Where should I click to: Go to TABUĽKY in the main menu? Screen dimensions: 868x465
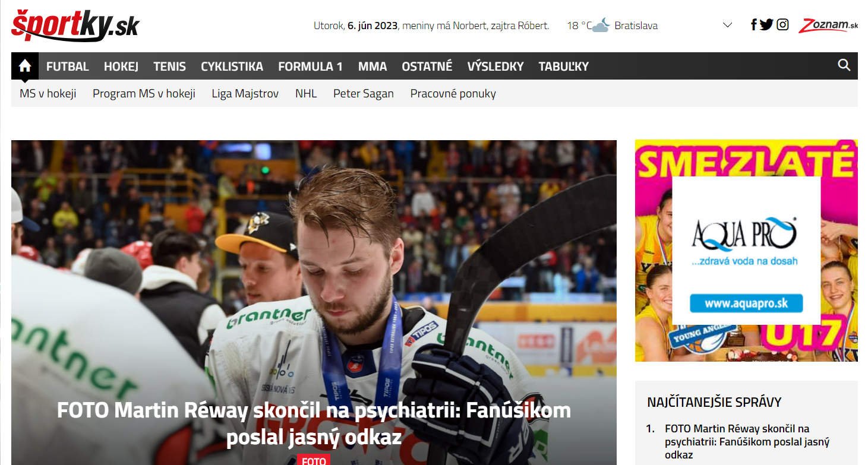563,67
